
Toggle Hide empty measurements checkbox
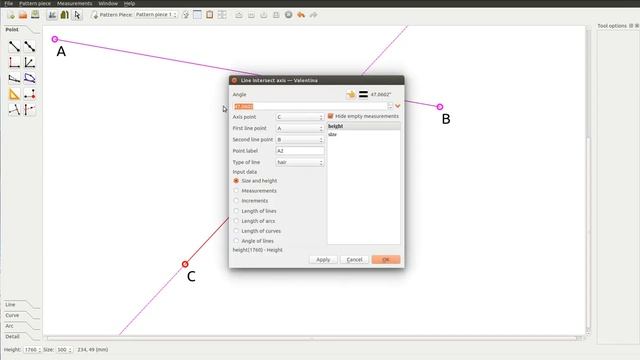pyautogui.click(x=331, y=116)
